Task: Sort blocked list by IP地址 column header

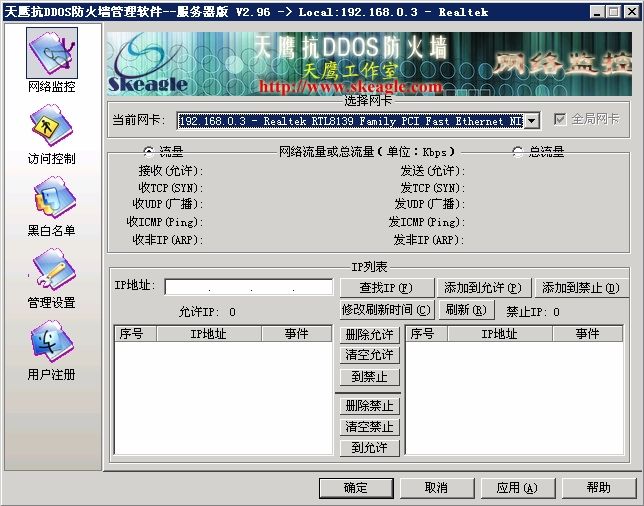Action: point(500,334)
